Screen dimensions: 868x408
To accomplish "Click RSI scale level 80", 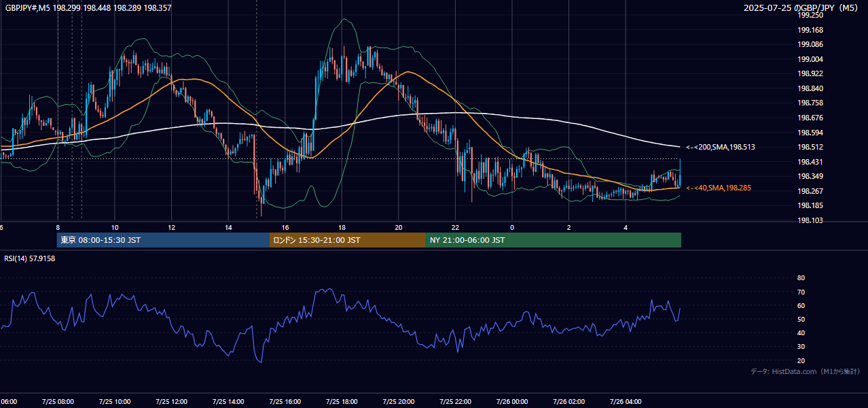I will [801, 278].
